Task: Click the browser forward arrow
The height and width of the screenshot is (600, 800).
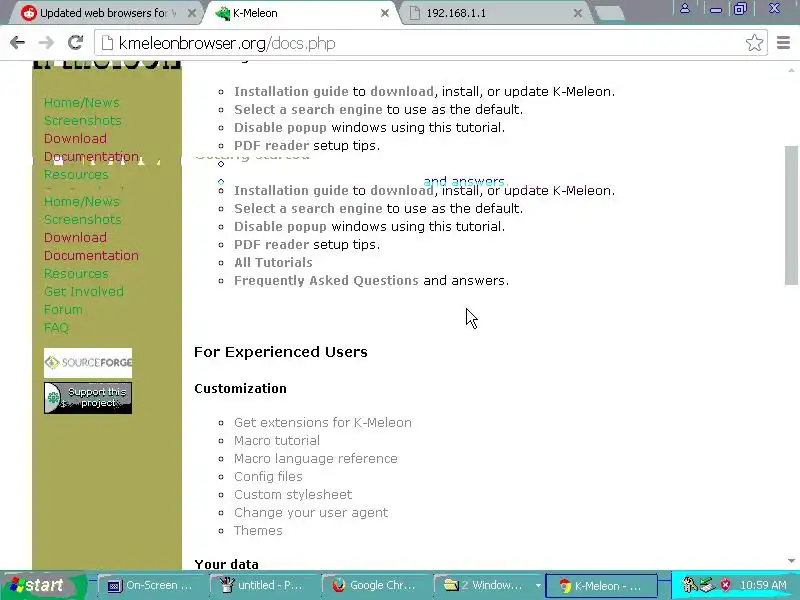Action: pos(46,43)
